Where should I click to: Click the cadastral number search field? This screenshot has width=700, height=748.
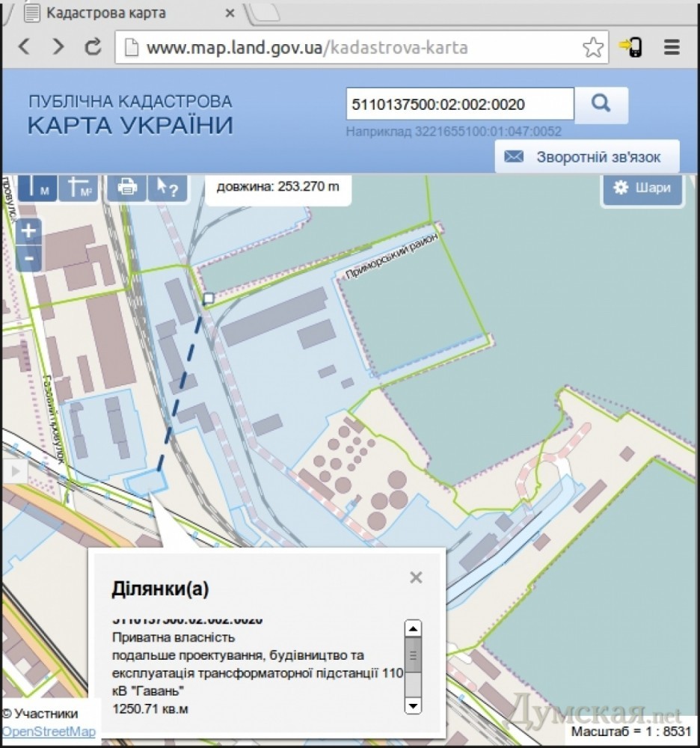point(459,105)
